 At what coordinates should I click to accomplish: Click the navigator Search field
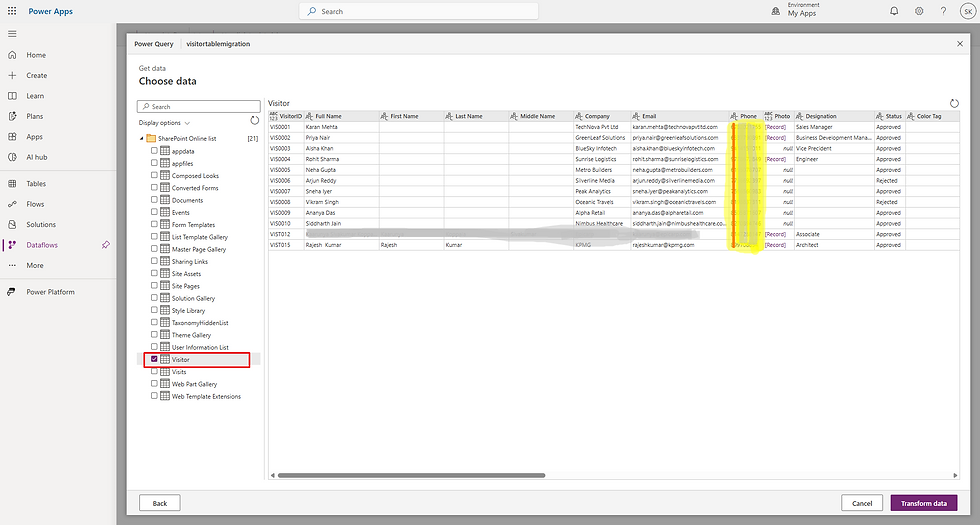199,106
